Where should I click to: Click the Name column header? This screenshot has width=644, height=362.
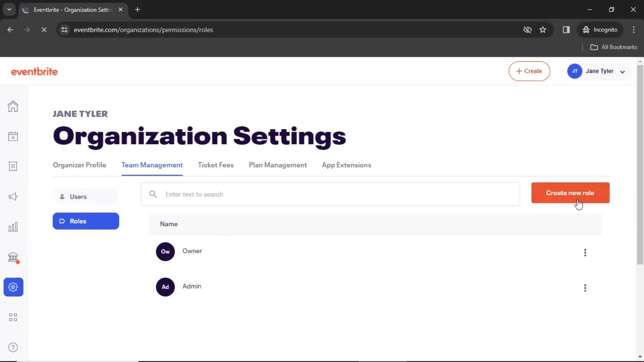tap(169, 224)
